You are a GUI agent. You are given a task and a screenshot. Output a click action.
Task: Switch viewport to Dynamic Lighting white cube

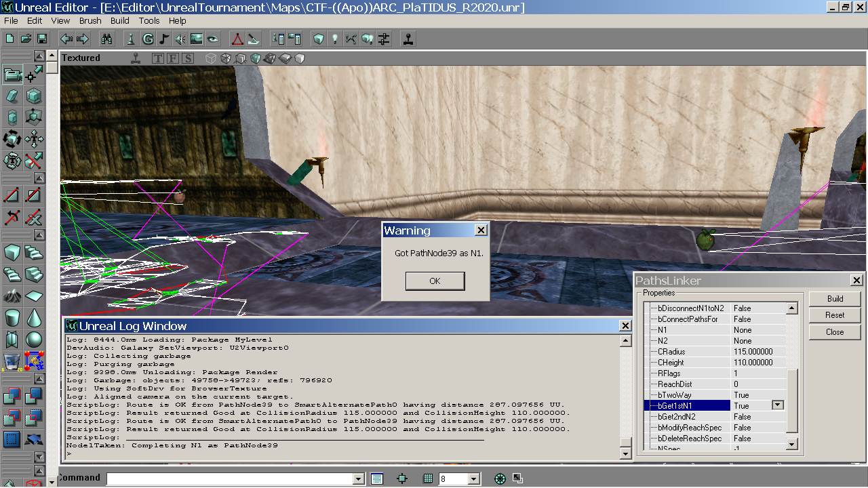(x=299, y=58)
